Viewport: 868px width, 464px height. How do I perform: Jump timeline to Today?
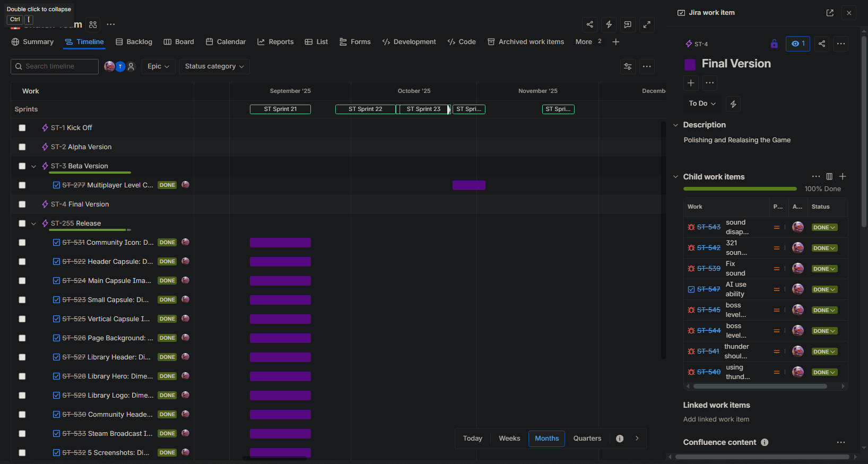pos(473,439)
